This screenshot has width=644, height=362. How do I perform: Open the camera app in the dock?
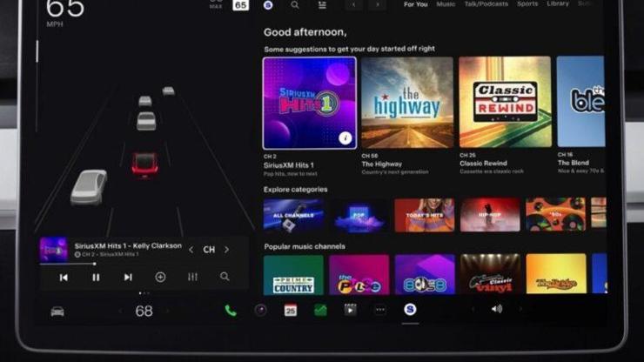point(260,310)
